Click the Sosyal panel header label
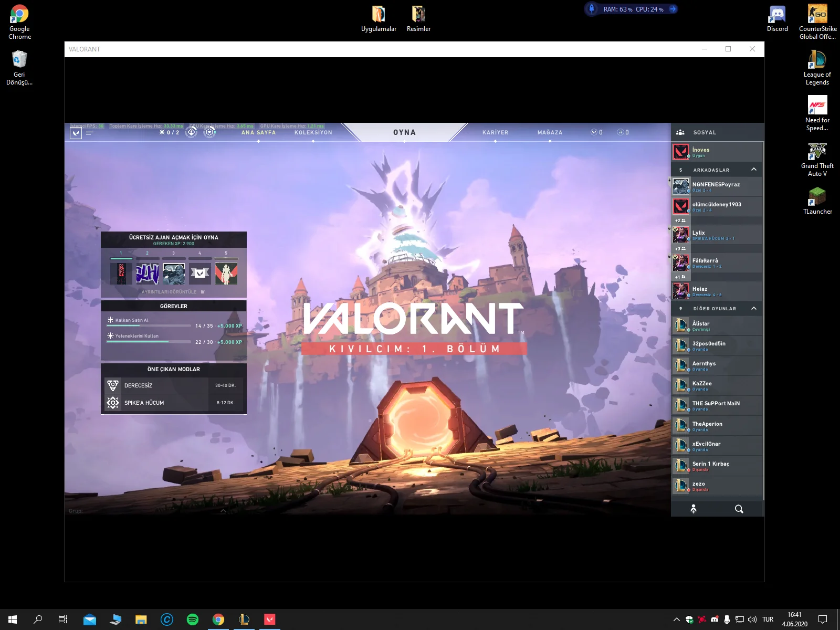Viewport: 840px width, 630px height. click(705, 132)
